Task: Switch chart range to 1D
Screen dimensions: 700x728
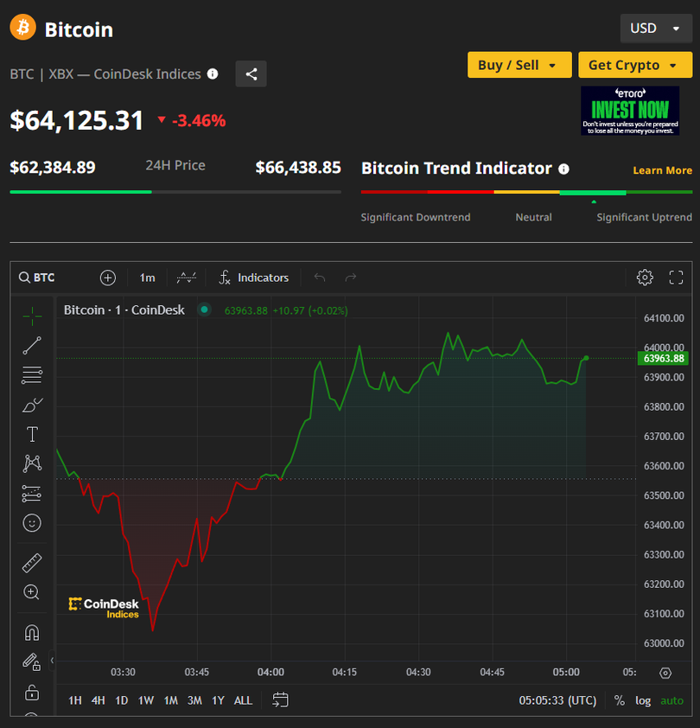Action: [122, 700]
